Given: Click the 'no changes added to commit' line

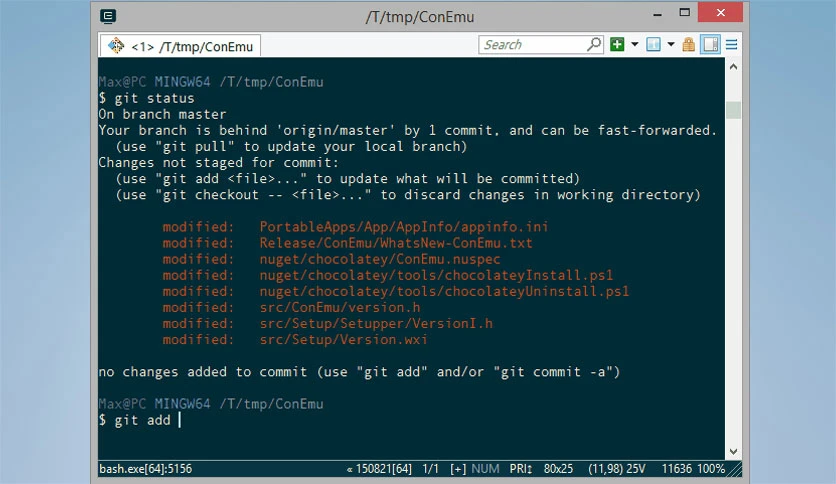Looking at the screenshot, I should (359, 372).
